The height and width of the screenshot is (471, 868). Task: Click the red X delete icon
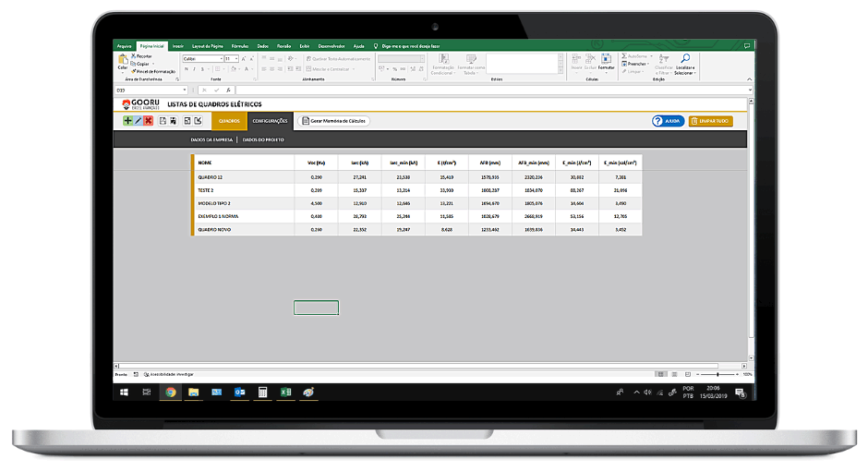pyautogui.click(x=148, y=121)
